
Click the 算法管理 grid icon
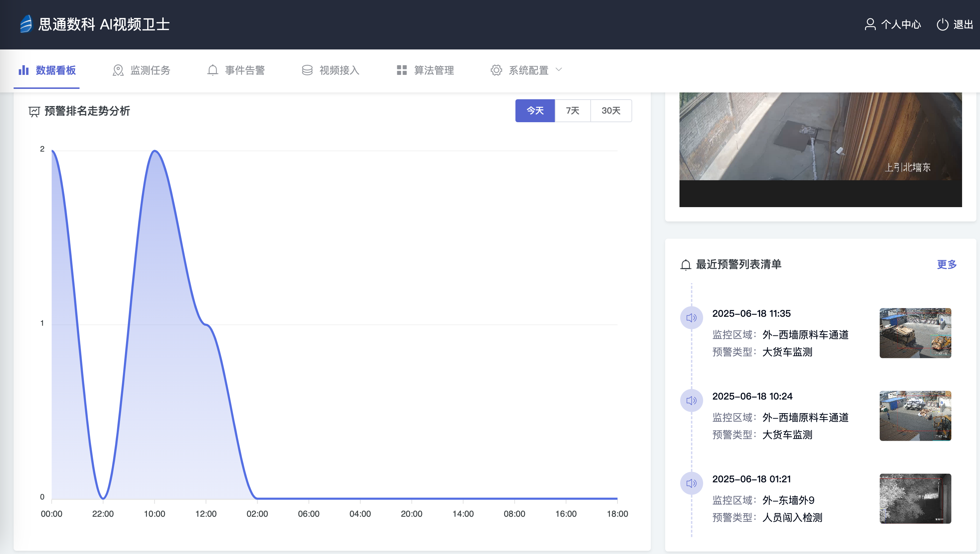click(402, 70)
